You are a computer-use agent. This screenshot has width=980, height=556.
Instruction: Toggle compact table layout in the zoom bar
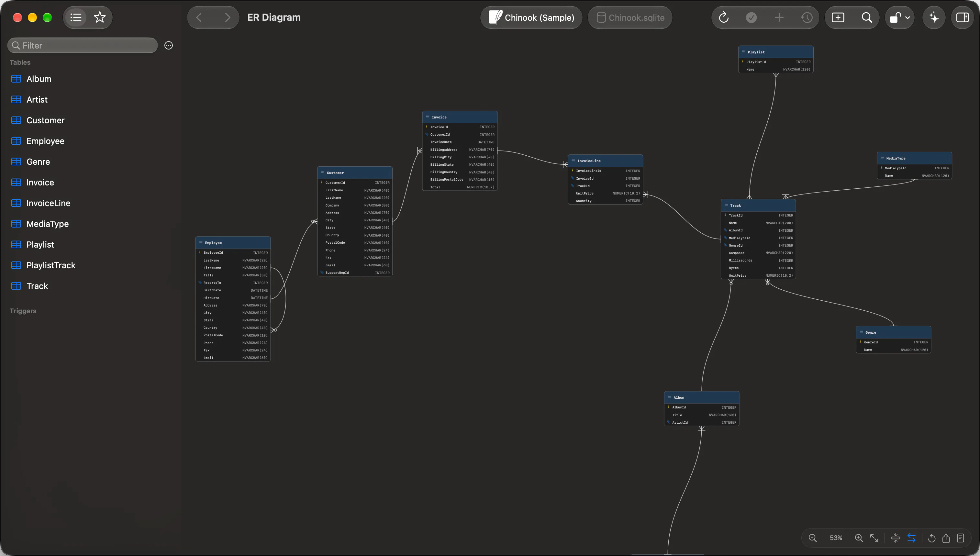coord(896,538)
